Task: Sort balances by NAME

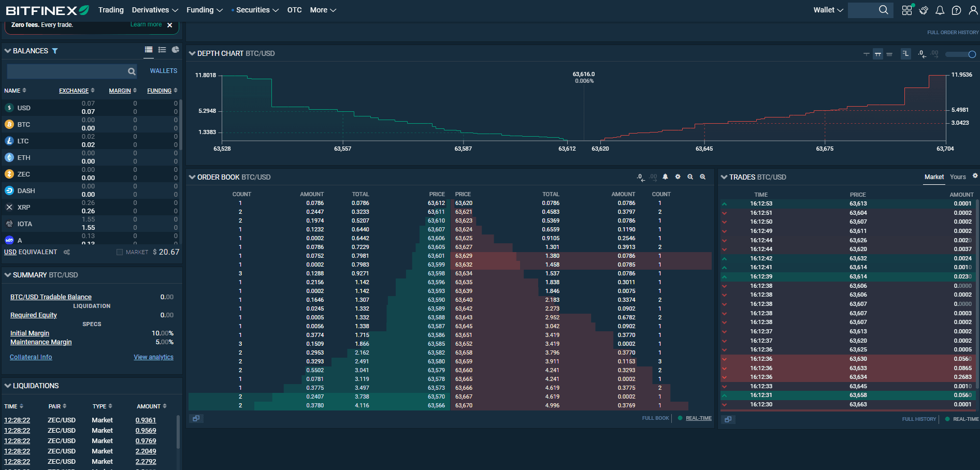Action: tap(15, 91)
